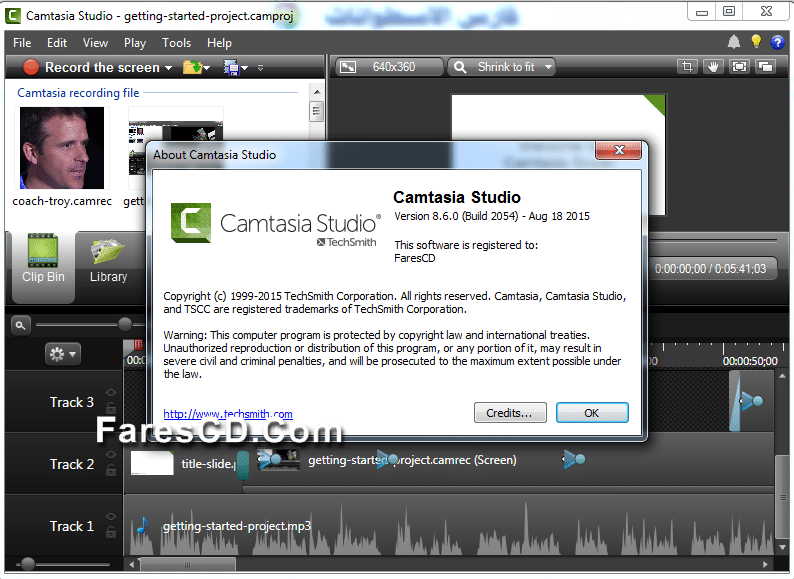The width and height of the screenshot is (794, 579).
Task: Select the coach-troy.camrec thumbnail
Action: (x=62, y=148)
